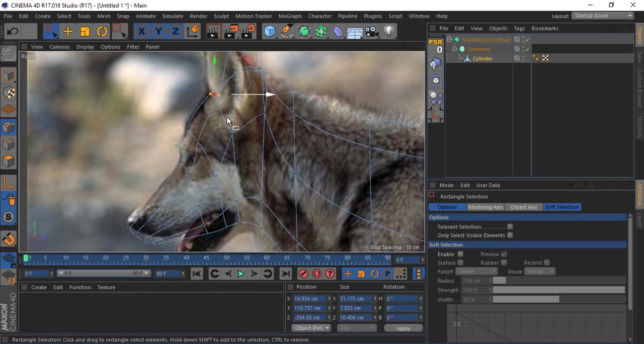This screenshot has height=344, width=644.
Task: Enable the Tolerant Selection checkbox
Action: (510, 227)
